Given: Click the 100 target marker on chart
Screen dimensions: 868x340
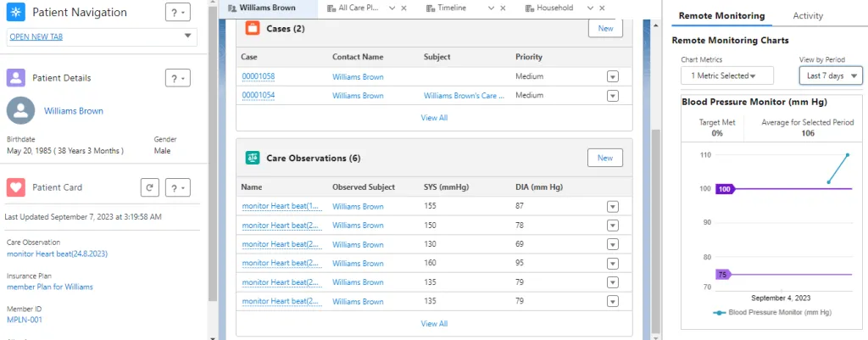Looking at the screenshot, I should point(724,189).
